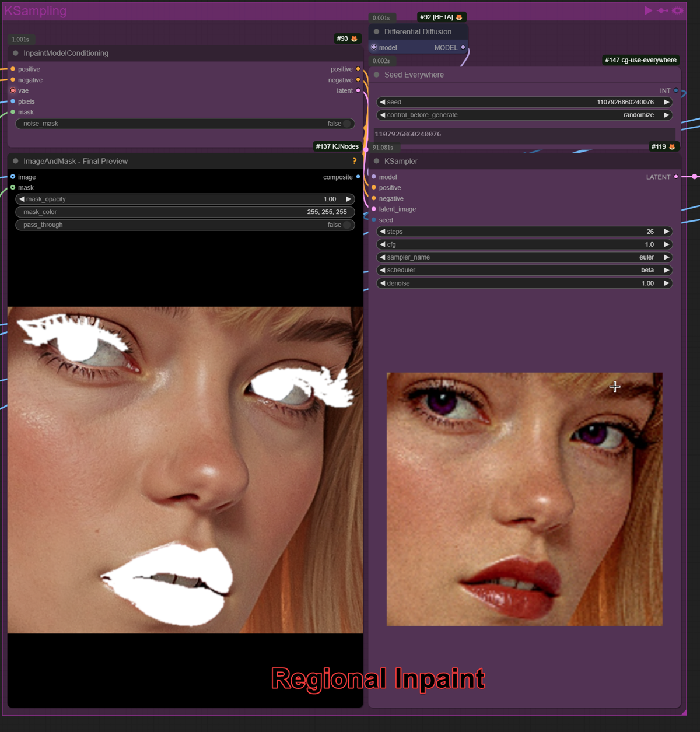The width and height of the screenshot is (700, 732).
Task: Click the mask_color 255, 255, 255 field
Action: pos(185,212)
